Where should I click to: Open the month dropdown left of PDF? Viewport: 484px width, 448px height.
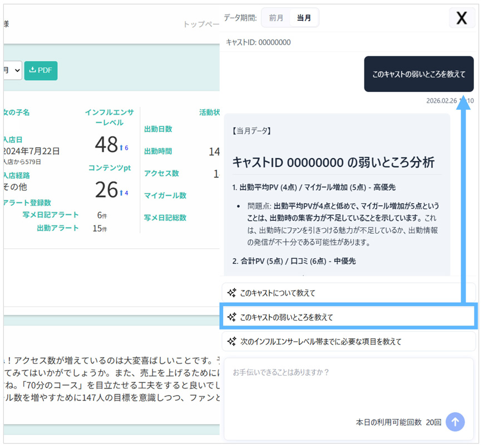12,71
